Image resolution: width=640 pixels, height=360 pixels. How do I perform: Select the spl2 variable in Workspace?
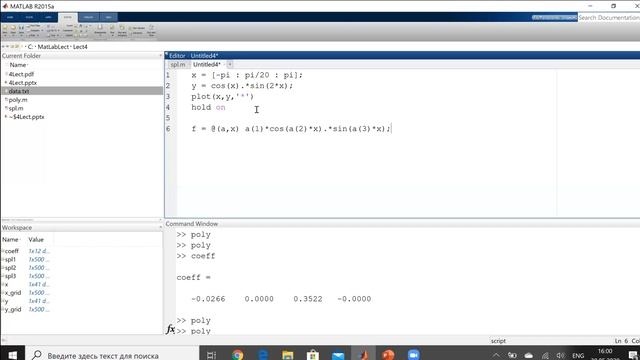(x=10, y=268)
